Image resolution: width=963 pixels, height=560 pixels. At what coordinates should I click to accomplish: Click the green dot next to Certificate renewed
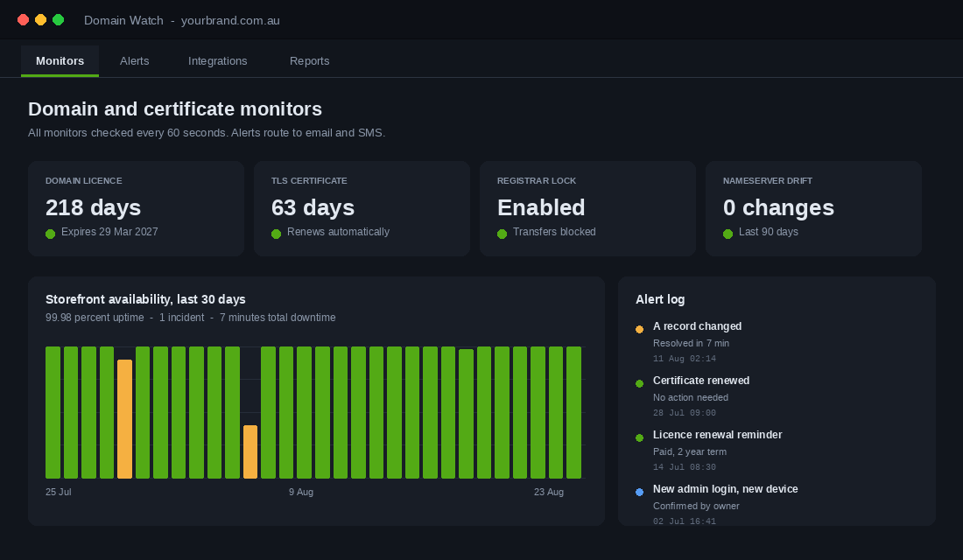639,383
